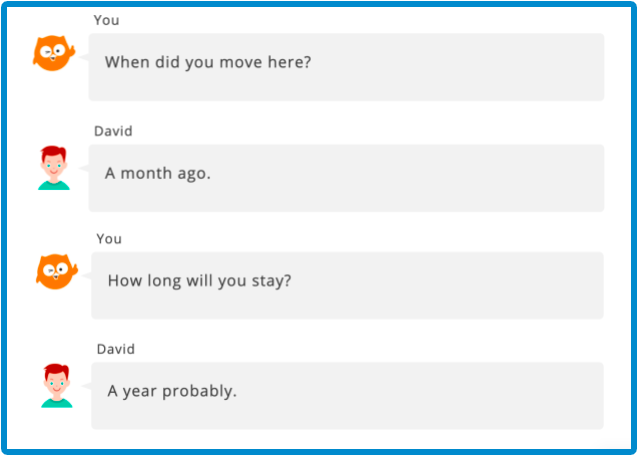Click the speech bubble pointer of 'A year probably.'
The height and width of the screenshot is (456, 638).
[87, 386]
